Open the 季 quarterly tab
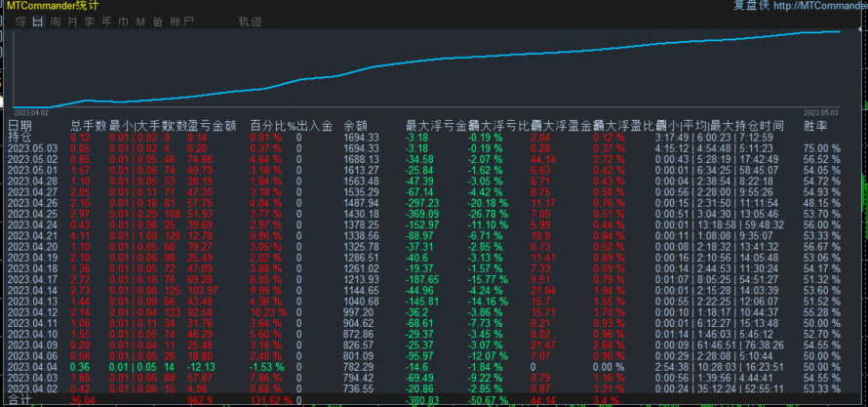Image resolution: width=868 pixels, height=407 pixels. click(89, 22)
